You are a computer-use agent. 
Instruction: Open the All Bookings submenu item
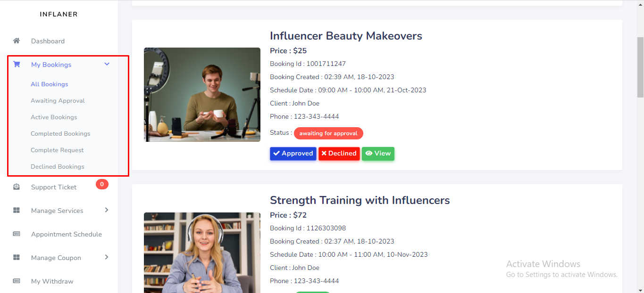coord(50,84)
